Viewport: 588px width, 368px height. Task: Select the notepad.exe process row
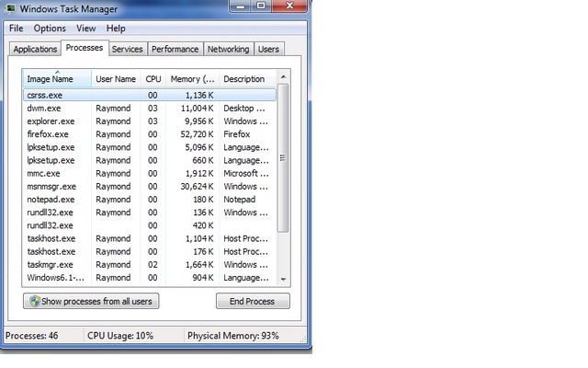click(x=150, y=200)
